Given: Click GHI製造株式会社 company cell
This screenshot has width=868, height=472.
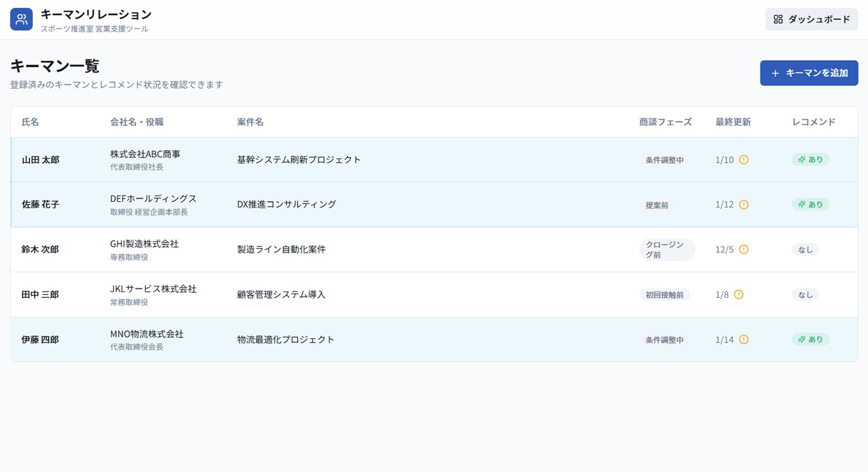Looking at the screenshot, I should (x=144, y=244).
